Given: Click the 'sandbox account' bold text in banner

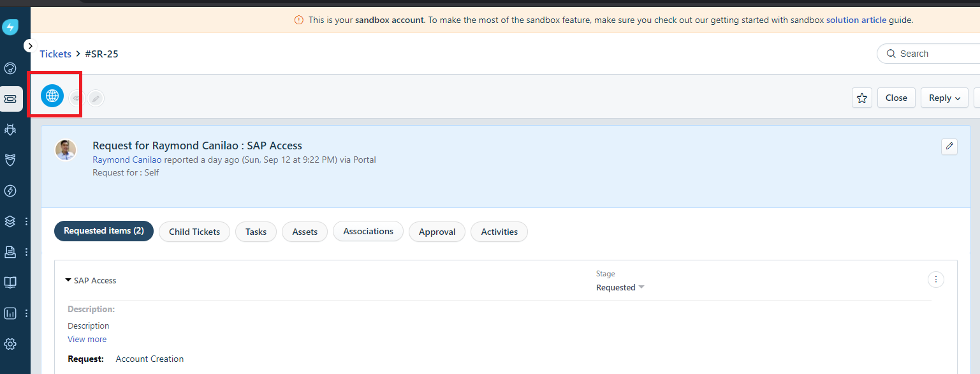Looking at the screenshot, I should (x=390, y=20).
